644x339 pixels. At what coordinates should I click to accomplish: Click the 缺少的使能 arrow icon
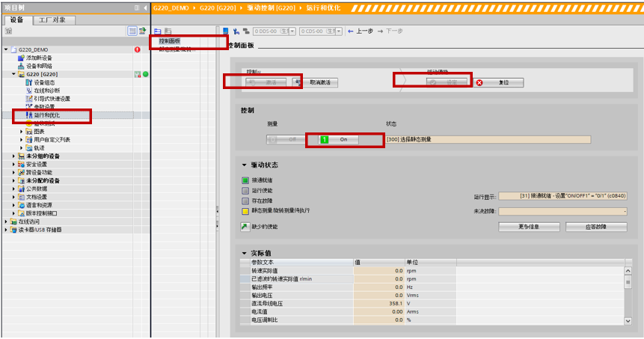coord(245,226)
